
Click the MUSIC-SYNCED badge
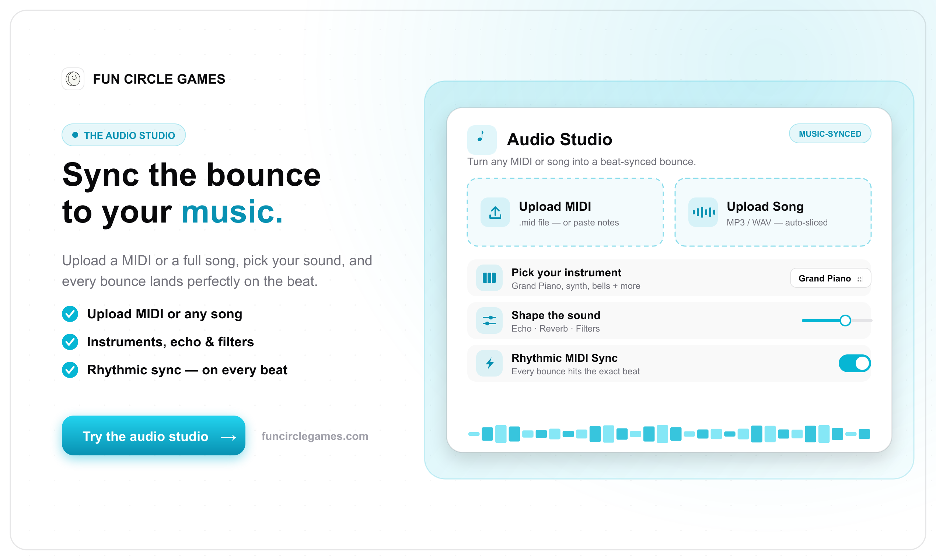coord(830,134)
